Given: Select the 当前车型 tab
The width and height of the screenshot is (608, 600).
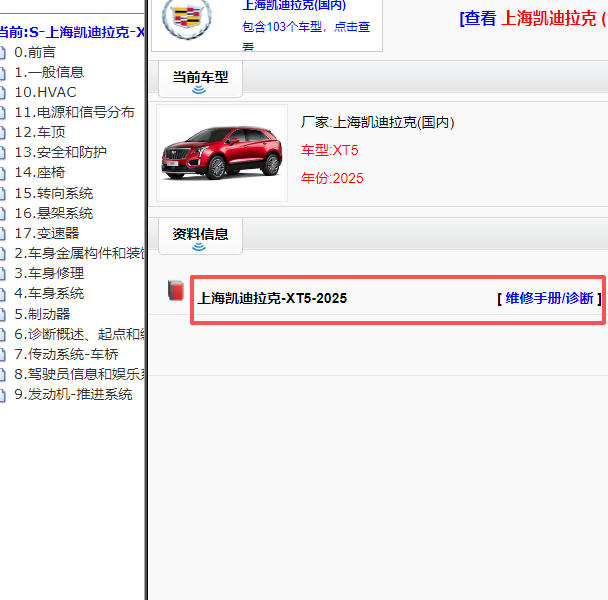Looking at the screenshot, I should (200, 79).
